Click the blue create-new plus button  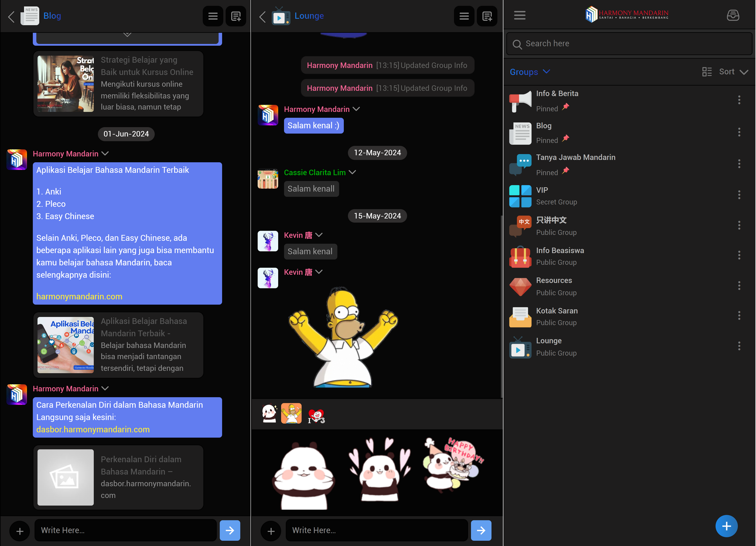[x=726, y=526]
